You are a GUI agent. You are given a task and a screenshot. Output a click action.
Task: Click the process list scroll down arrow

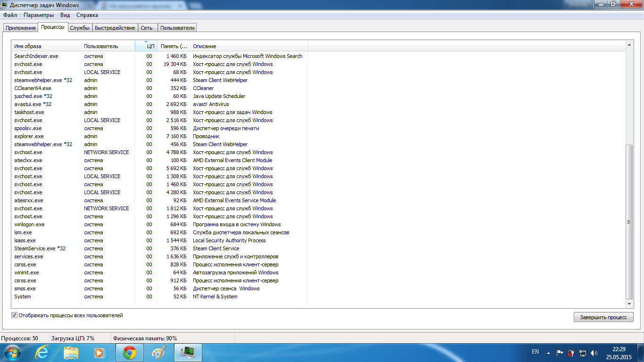629,304
